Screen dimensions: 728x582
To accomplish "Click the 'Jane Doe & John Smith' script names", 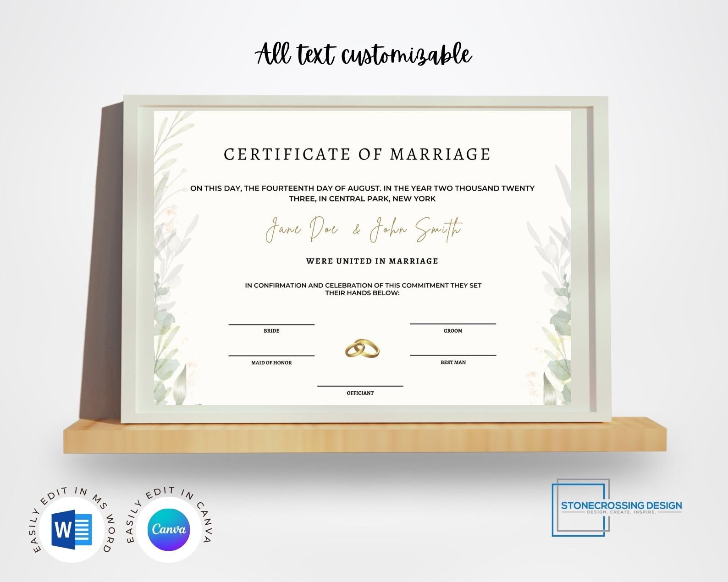I will click(364, 230).
